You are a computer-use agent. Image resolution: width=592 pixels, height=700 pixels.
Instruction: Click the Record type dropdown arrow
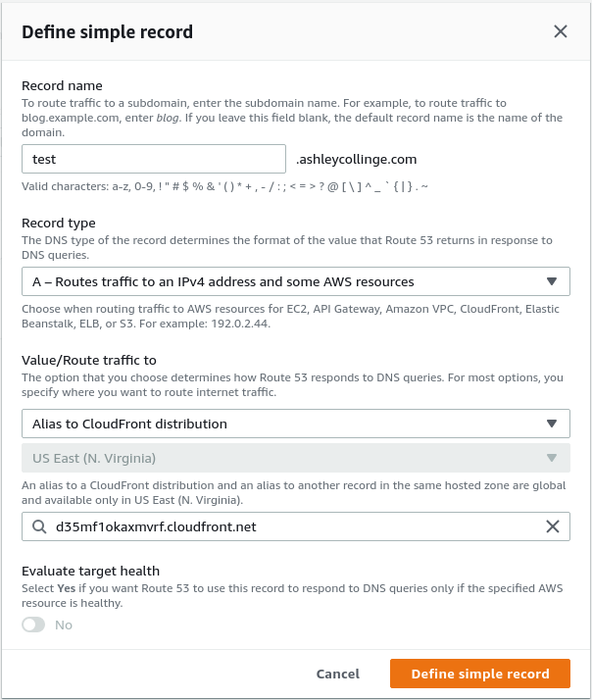click(552, 282)
